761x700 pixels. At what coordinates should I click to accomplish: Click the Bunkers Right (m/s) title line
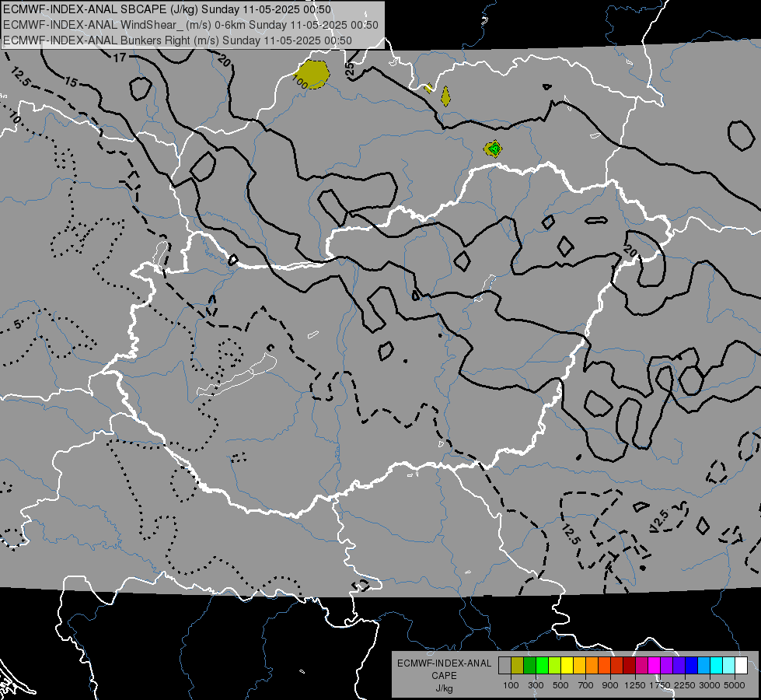178,40
